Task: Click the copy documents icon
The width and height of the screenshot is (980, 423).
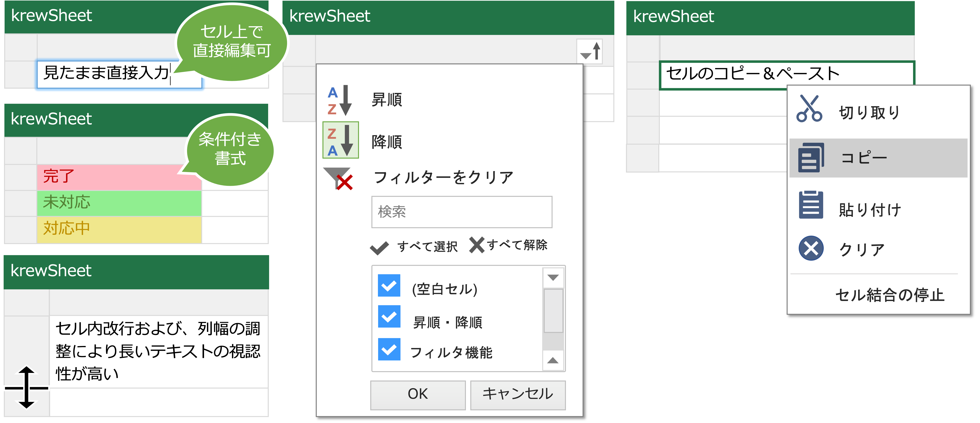Action: (811, 157)
